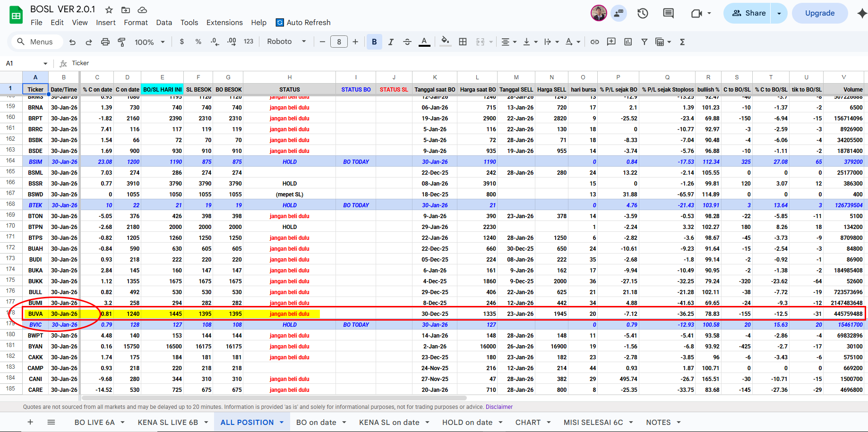The image size is (868, 432).
Task: Open the Disclaimer link
Action: [x=499, y=407]
